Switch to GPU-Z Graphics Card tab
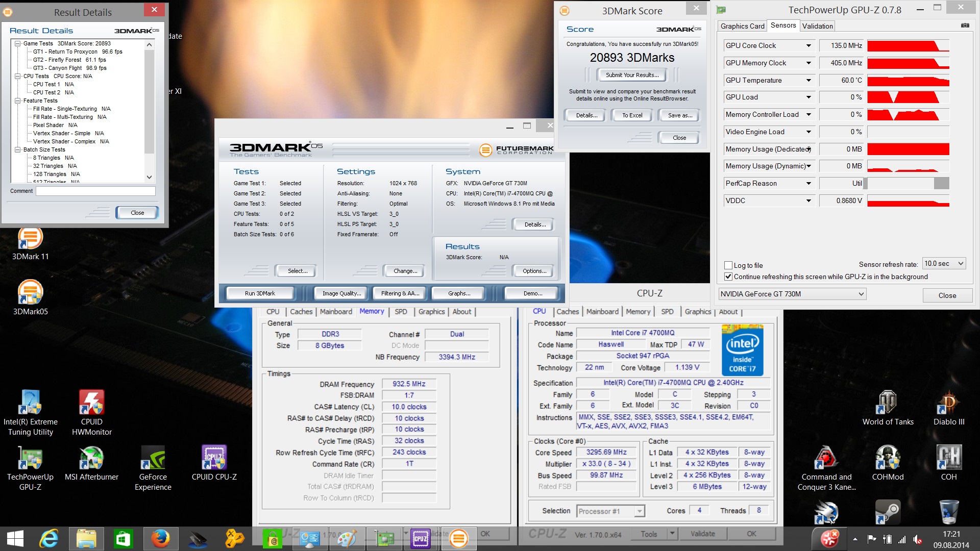The height and width of the screenshot is (551, 980). [x=742, y=26]
